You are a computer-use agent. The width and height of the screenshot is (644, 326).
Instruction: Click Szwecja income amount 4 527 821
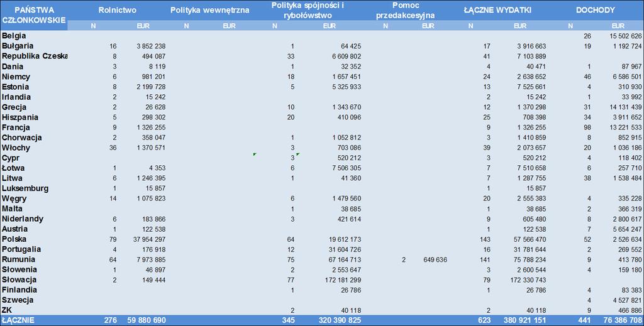627,300
